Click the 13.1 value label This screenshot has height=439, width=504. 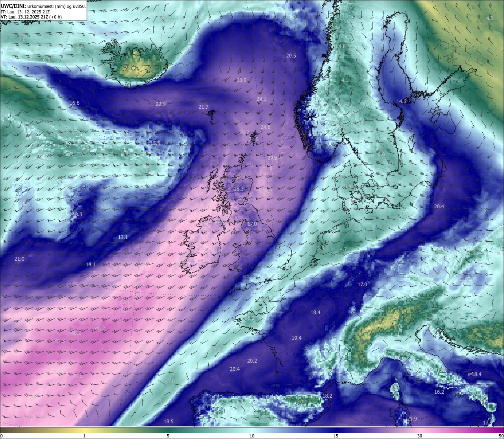123,237
